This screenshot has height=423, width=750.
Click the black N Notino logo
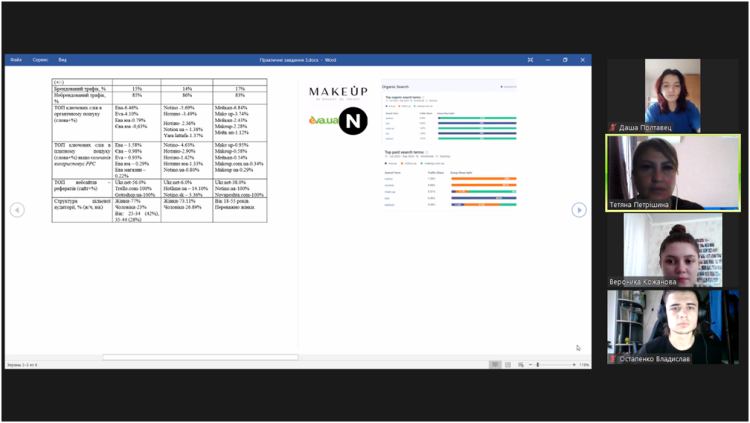[353, 122]
